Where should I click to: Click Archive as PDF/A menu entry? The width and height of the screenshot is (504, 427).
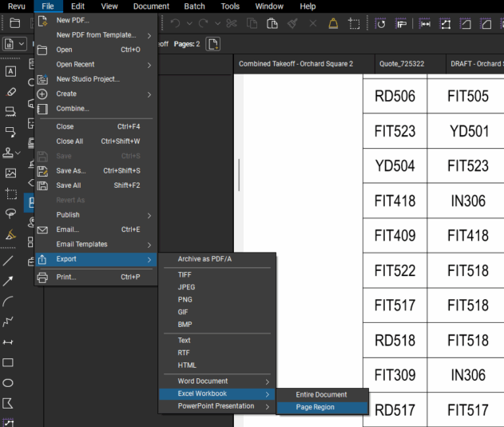pos(204,259)
